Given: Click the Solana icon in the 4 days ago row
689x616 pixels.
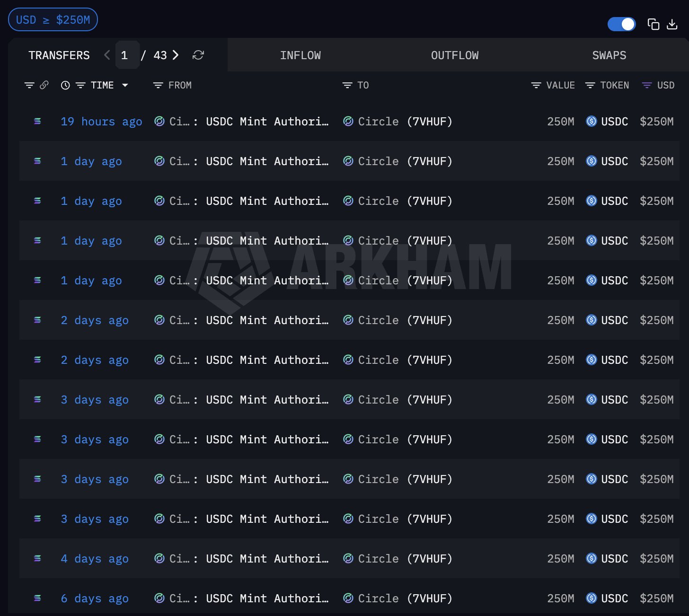Looking at the screenshot, I should click(37, 559).
